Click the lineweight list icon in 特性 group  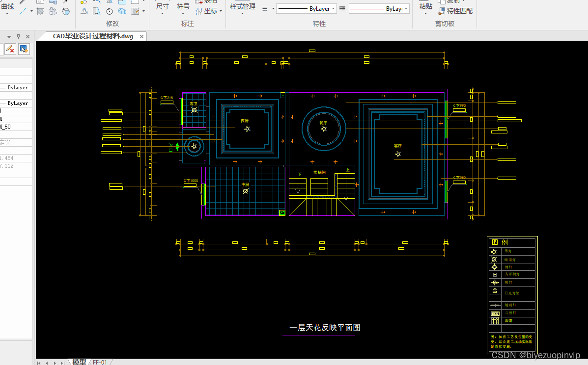(x=265, y=9)
